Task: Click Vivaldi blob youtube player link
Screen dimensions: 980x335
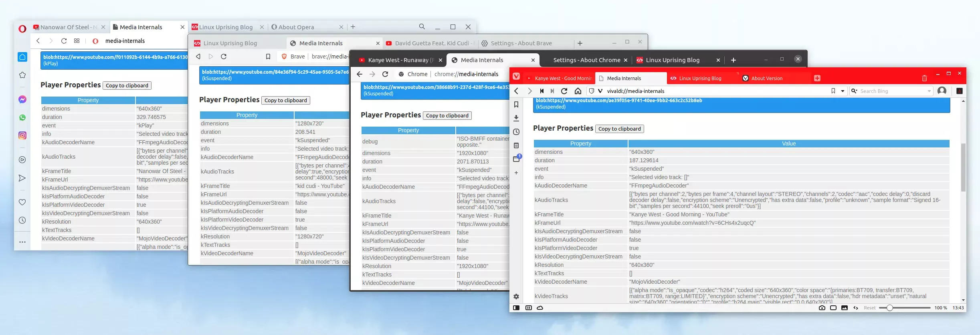Action: pos(619,101)
